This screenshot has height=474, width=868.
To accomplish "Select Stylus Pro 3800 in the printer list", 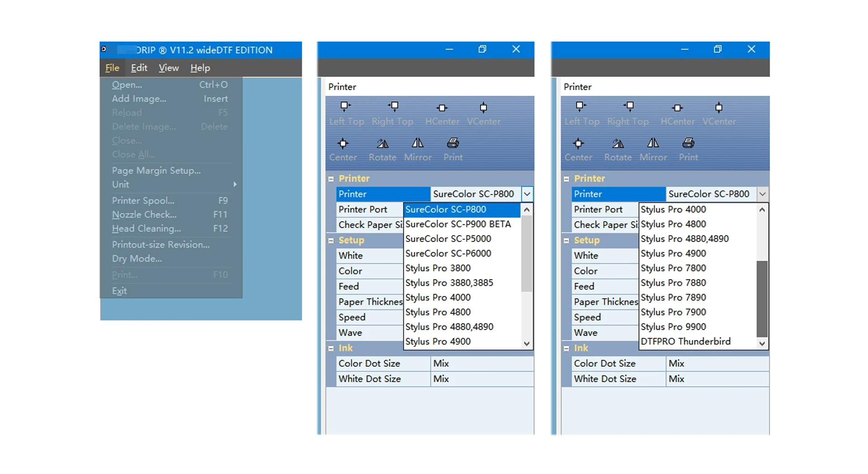I will pos(462,268).
